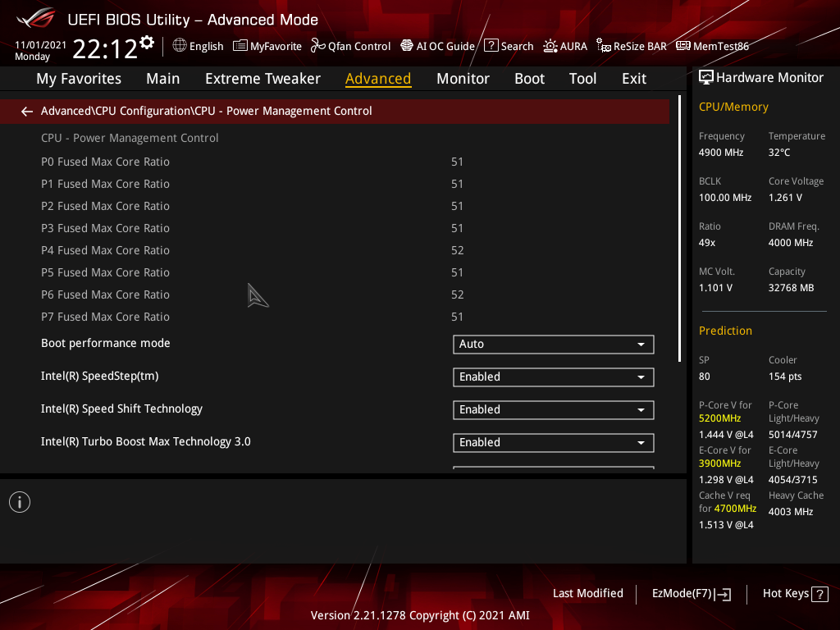Open Turbo Boost Max Technology 3.0 dropdown
Image resolution: width=840 pixels, height=630 pixels.
point(554,442)
